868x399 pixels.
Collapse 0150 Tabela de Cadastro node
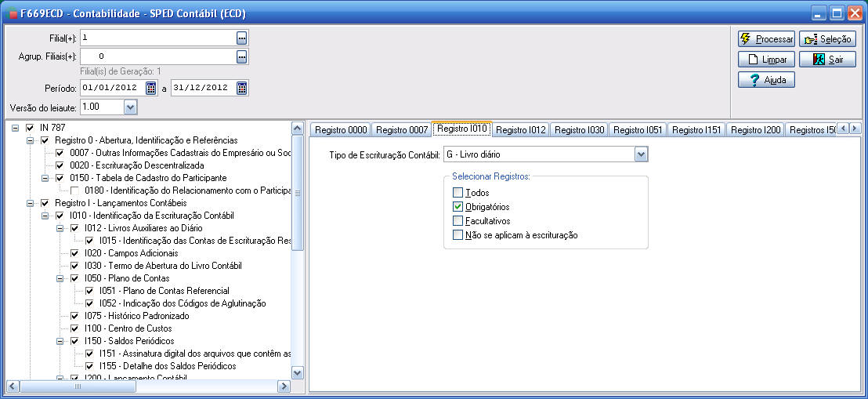[x=45, y=178]
